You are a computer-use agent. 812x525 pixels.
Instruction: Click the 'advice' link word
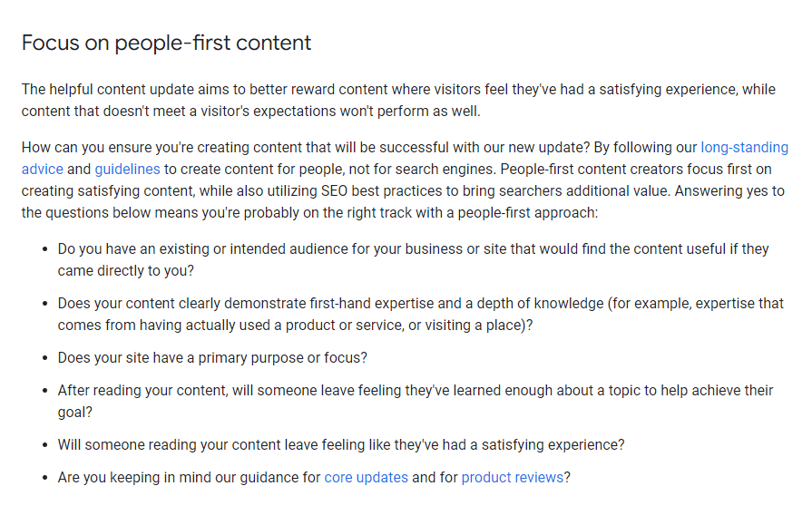[x=43, y=170]
